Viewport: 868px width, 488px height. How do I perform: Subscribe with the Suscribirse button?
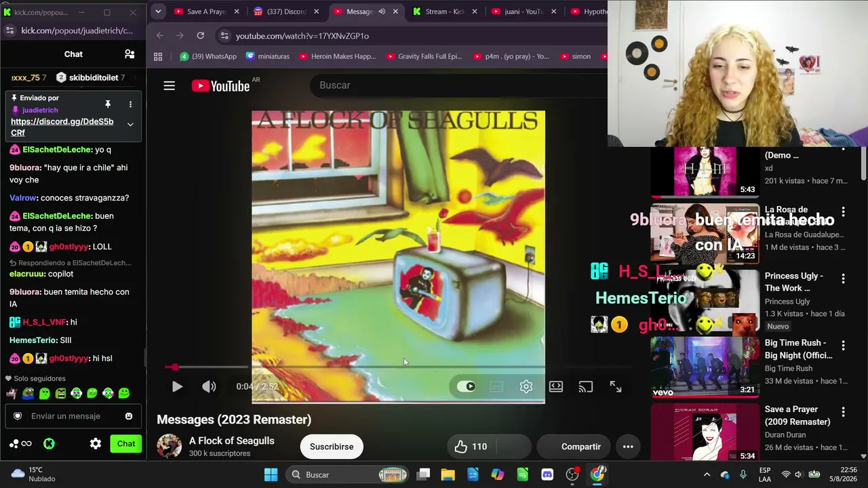(332, 447)
